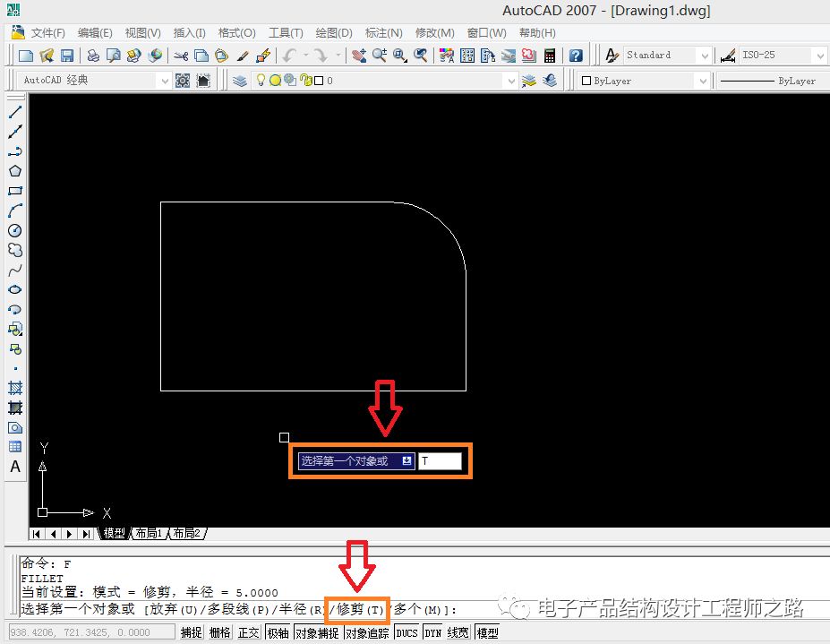Image resolution: width=830 pixels, height=644 pixels.
Task: Toggle the 对象捕捉 object snap
Action: [x=317, y=632]
